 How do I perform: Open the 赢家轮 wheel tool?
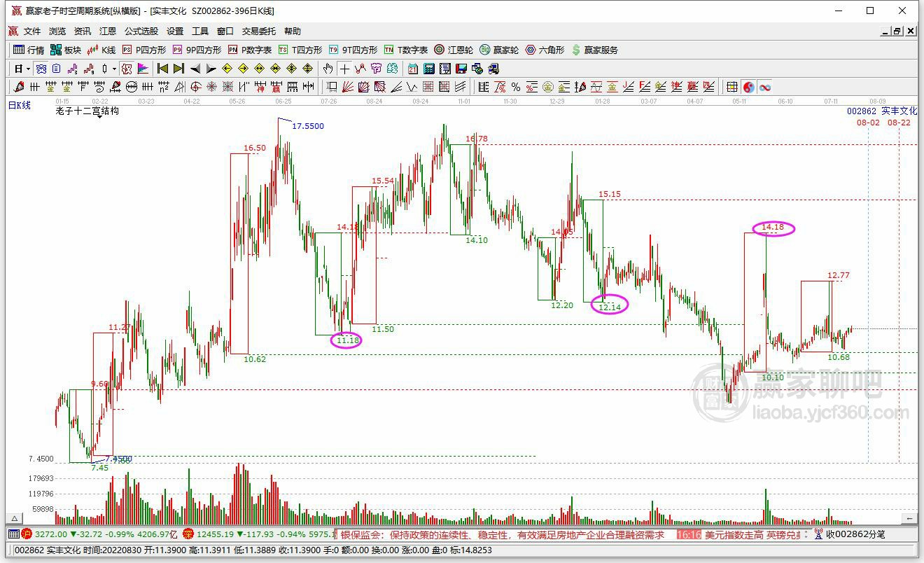pos(499,50)
